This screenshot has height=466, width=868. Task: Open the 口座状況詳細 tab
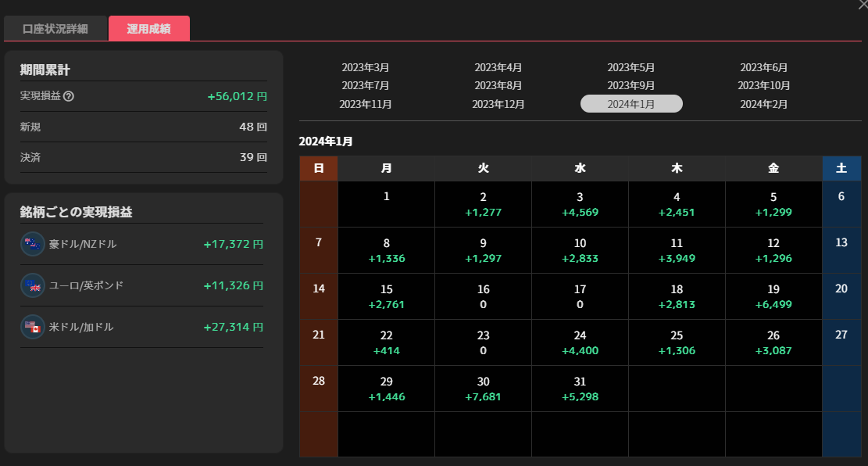pyautogui.click(x=55, y=29)
